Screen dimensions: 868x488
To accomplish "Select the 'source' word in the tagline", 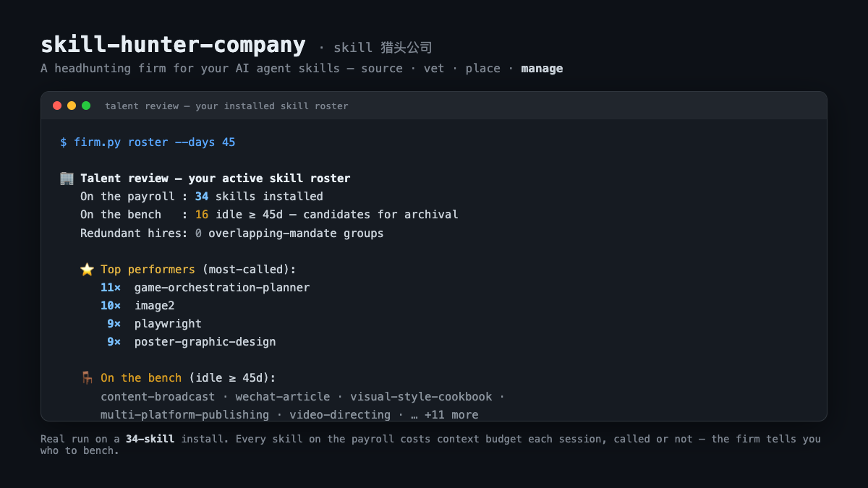I will pyautogui.click(x=382, y=69).
